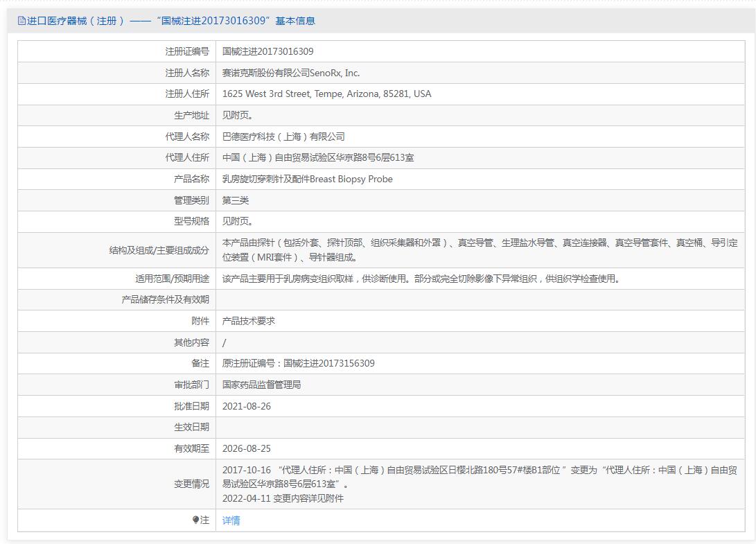
Task: Click the 注册人住所 label
Action: click(187, 94)
